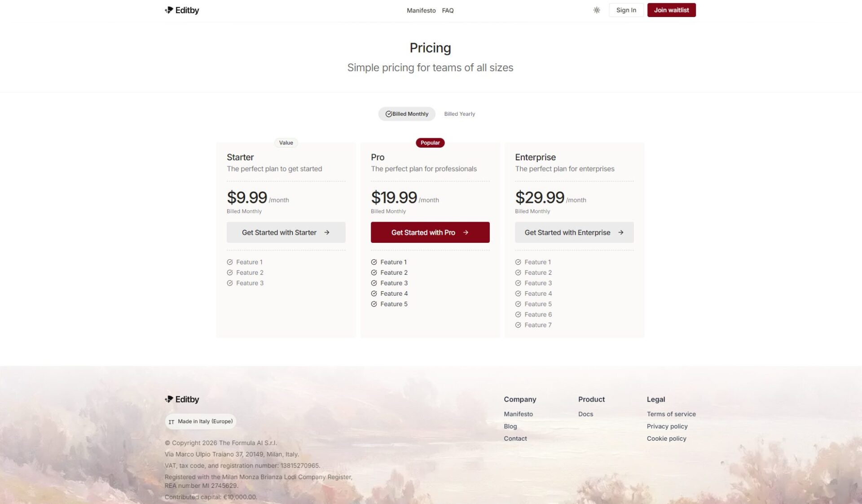Open the Privacy policy link
Screen dimensions: 862x504
click(x=667, y=426)
